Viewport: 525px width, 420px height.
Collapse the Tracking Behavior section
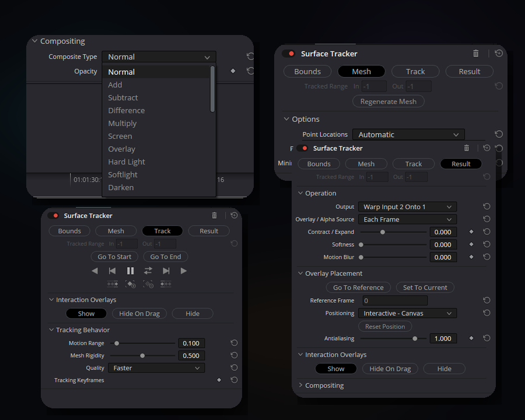click(51, 330)
